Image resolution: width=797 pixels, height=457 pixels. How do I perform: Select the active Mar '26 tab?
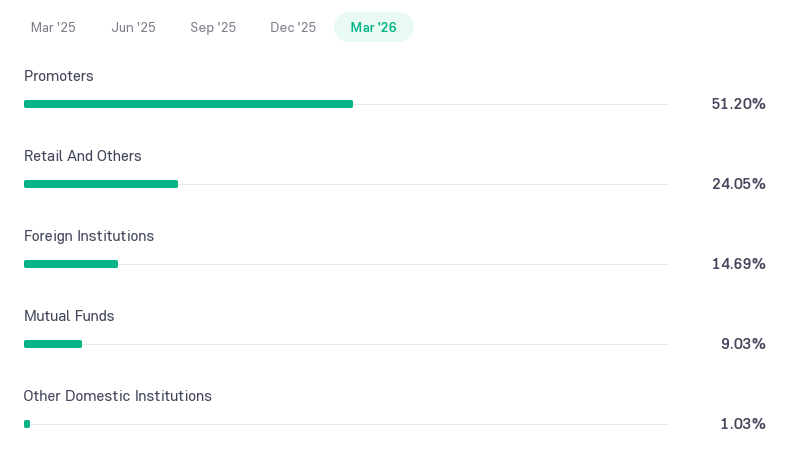click(374, 27)
